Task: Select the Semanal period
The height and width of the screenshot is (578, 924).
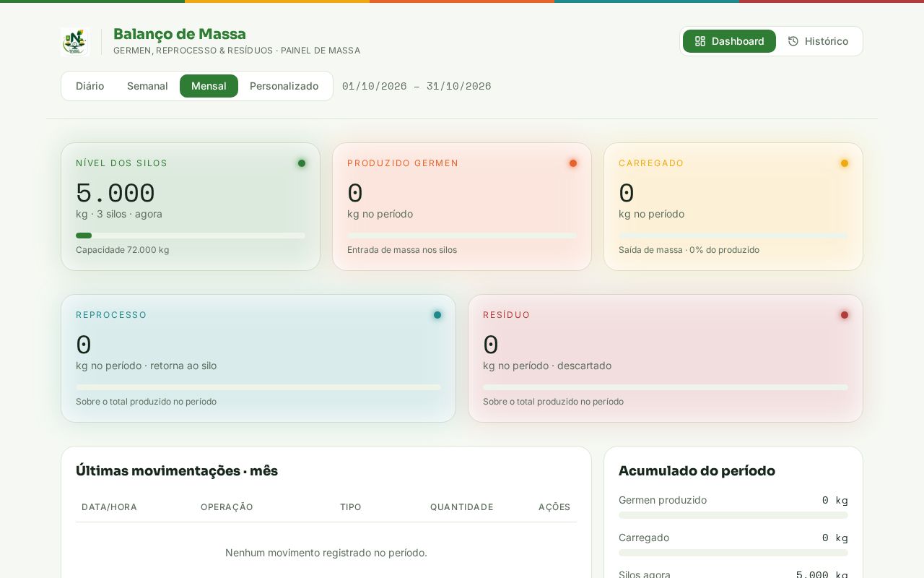Action: [147, 86]
